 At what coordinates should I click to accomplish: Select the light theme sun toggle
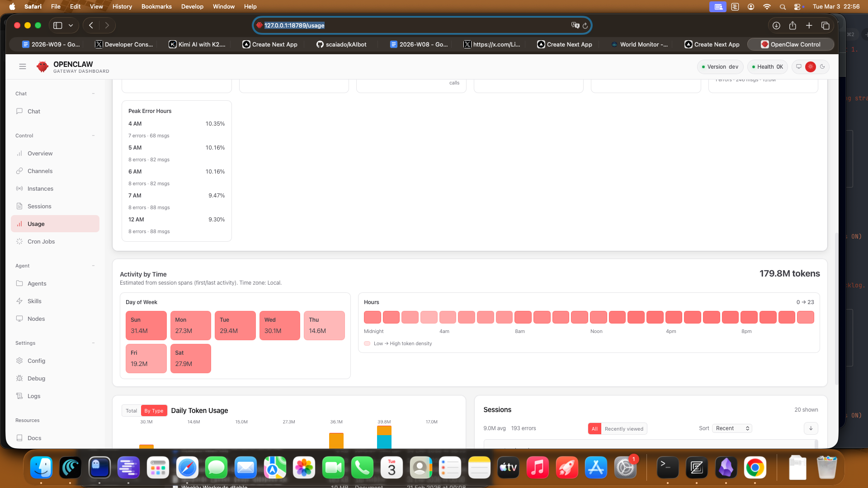pos(811,66)
